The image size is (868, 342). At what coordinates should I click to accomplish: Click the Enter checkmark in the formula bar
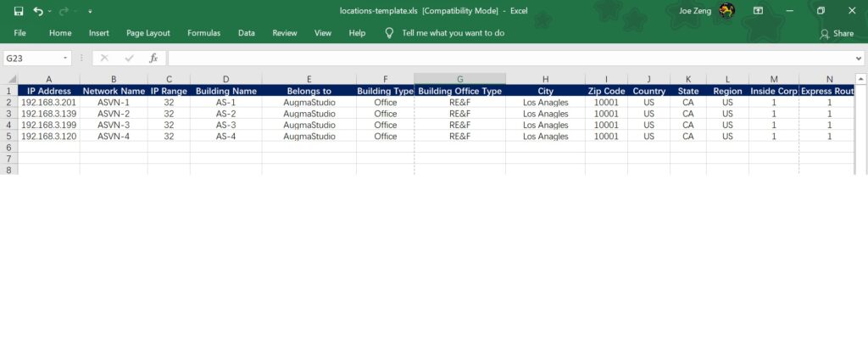(129, 58)
